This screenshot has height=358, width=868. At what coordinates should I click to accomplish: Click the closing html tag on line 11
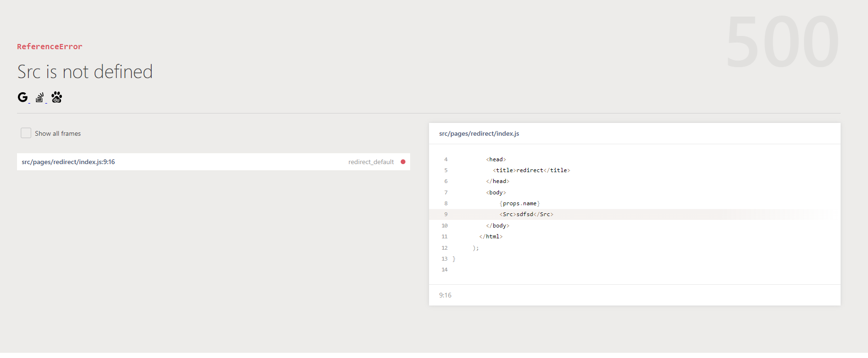(491, 236)
